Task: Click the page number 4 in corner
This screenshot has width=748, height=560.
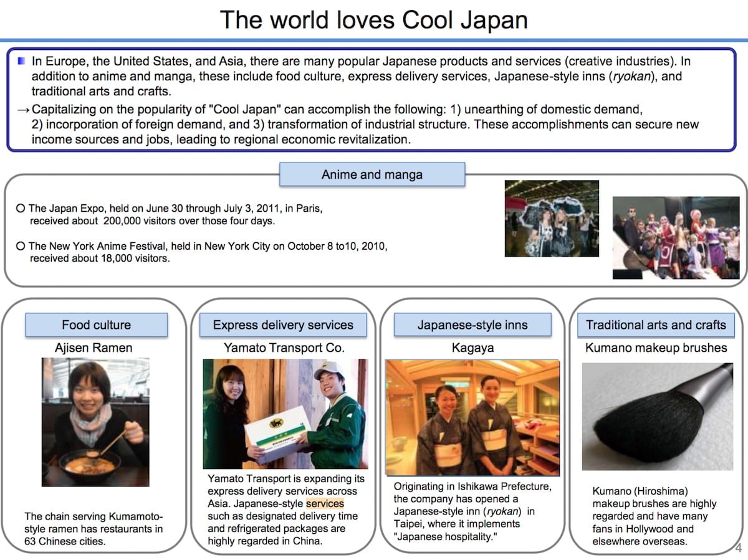Action: pyautogui.click(x=738, y=549)
